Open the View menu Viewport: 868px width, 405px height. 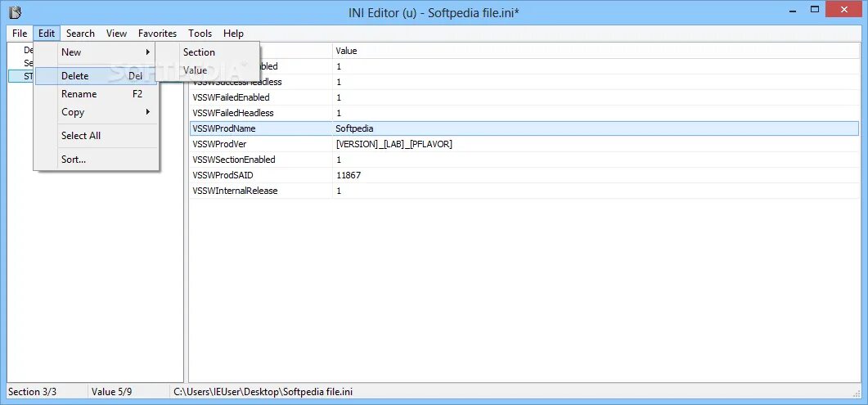click(x=116, y=34)
